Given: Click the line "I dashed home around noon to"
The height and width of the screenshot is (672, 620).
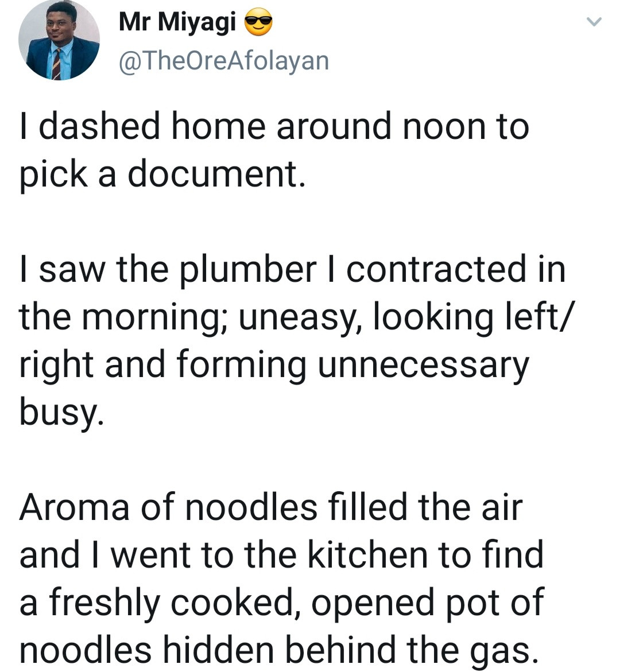Looking at the screenshot, I should (x=274, y=126).
